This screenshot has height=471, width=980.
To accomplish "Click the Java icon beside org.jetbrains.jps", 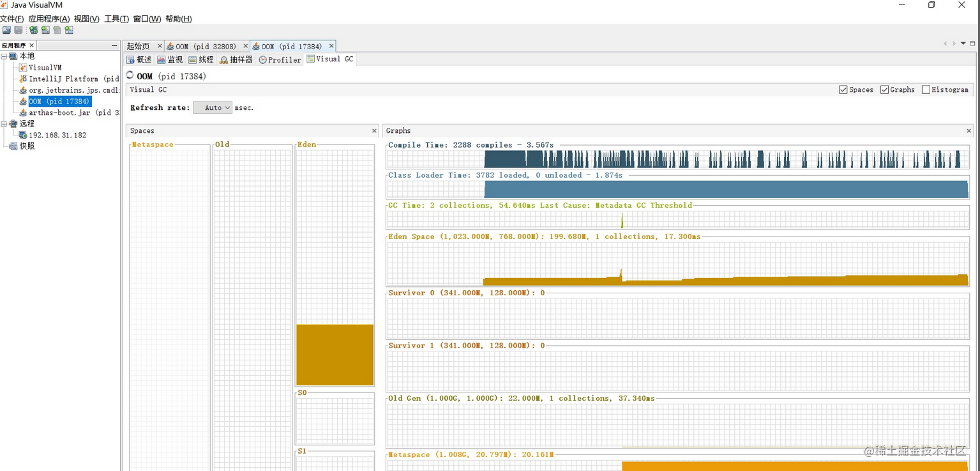I will pos(23,90).
